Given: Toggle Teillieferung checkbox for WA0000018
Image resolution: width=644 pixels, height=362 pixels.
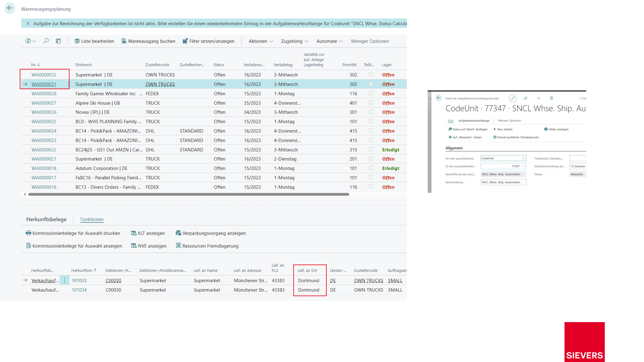Looking at the screenshot, I should pos(371,168).
